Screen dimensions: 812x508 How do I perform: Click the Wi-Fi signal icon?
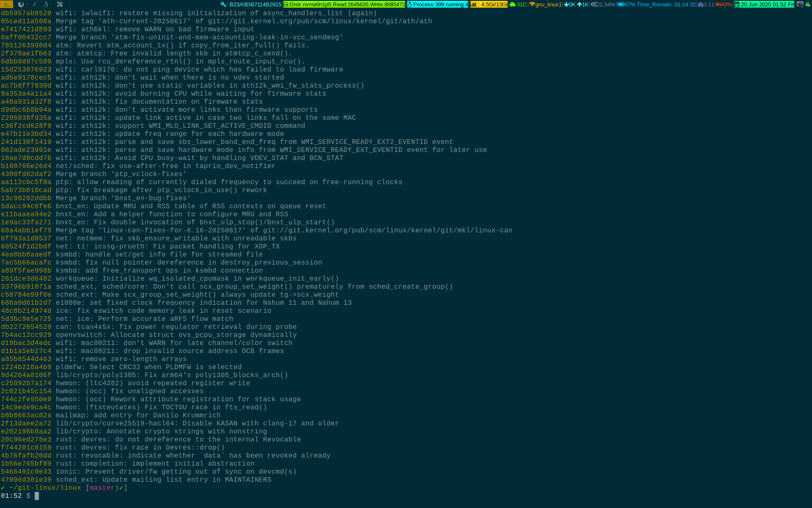tap(532, 4)
